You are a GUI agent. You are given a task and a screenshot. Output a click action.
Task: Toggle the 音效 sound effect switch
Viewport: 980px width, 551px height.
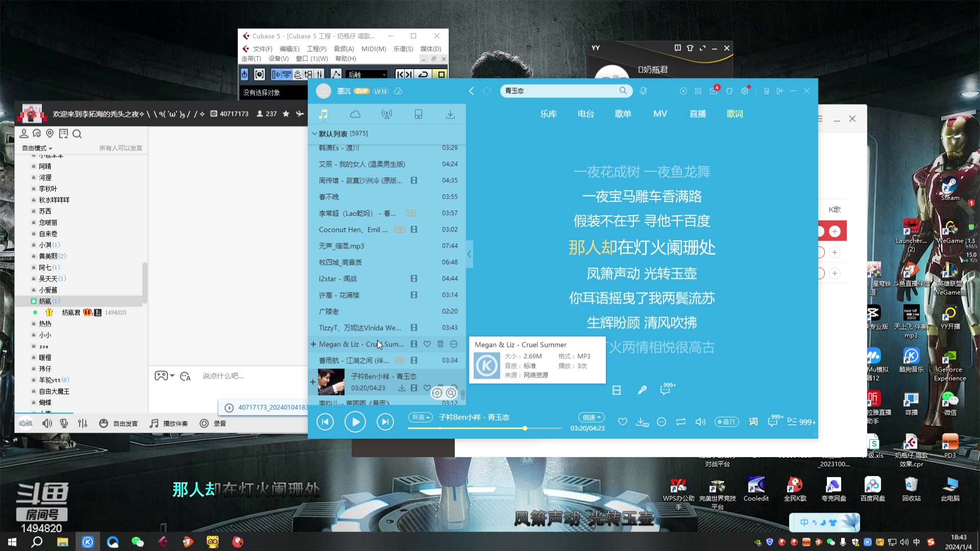(x=727, y=422)
